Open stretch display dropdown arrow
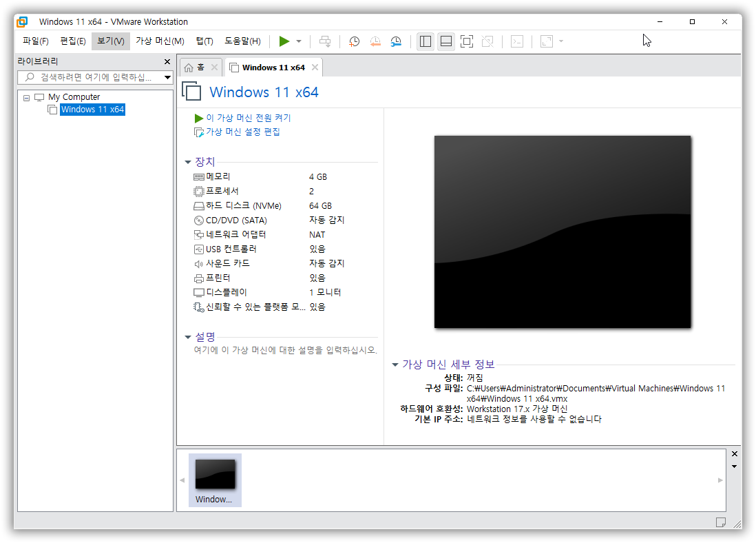 click(x=560, y=41)
